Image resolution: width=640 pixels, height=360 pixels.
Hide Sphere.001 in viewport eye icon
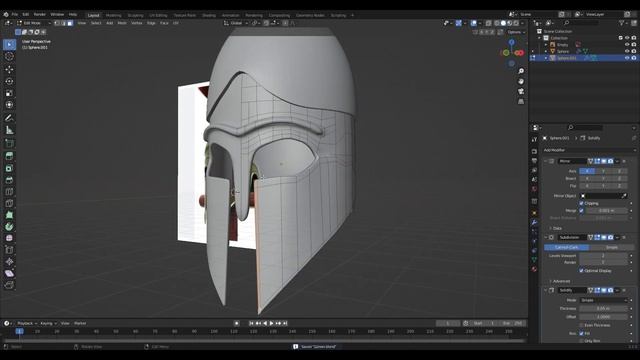[x=627, y=58]
